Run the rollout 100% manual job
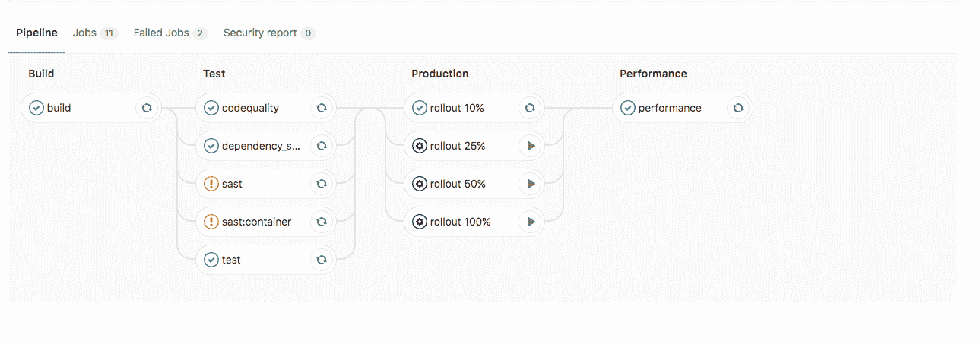The height and width of the screenshot is (344, 980). pos(531,222)
